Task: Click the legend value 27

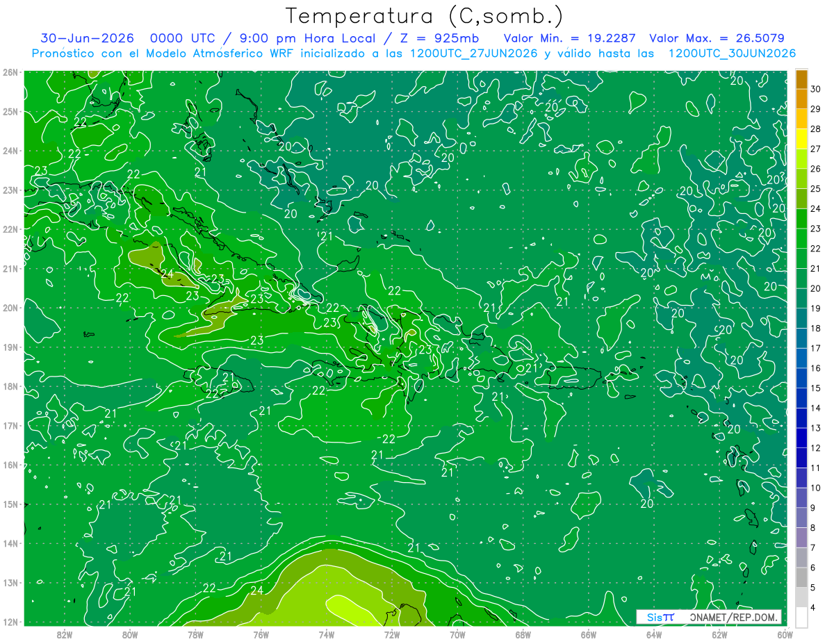Action: (816, 149)
